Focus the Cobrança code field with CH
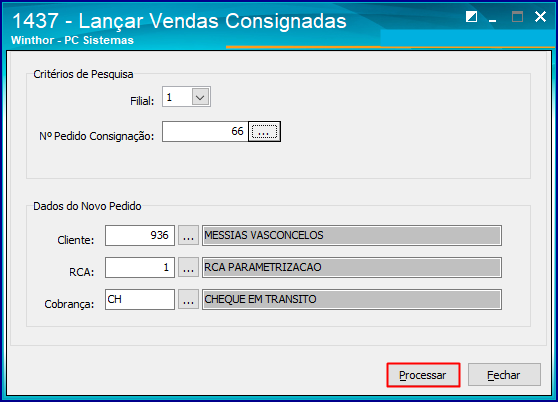Image resolution: width=558 pixels, height=402 pixels. [x=140, y=299]
